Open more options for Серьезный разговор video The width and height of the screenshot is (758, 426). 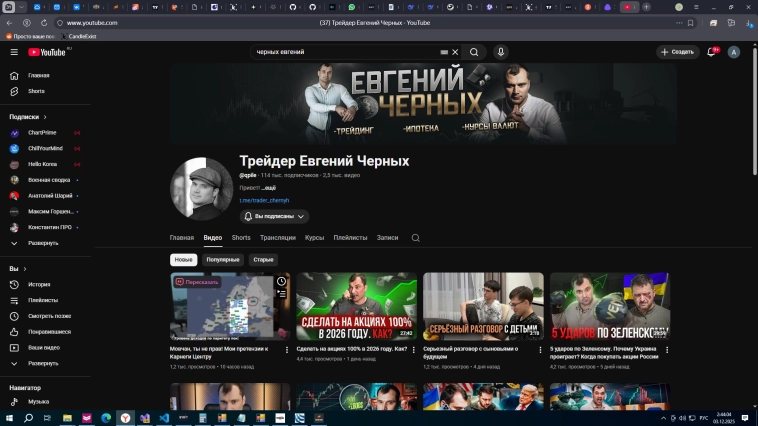point(540,350)
